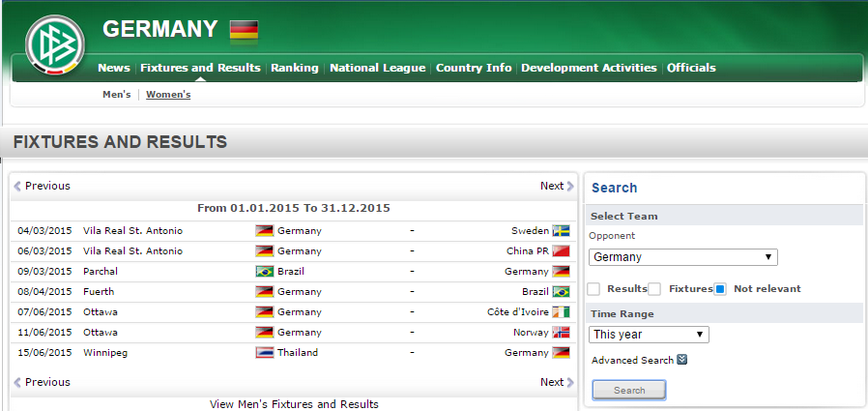The height and width of the screenshot is (411, 868).
Task: Click the bottom Next link
Action: (552, 382)
